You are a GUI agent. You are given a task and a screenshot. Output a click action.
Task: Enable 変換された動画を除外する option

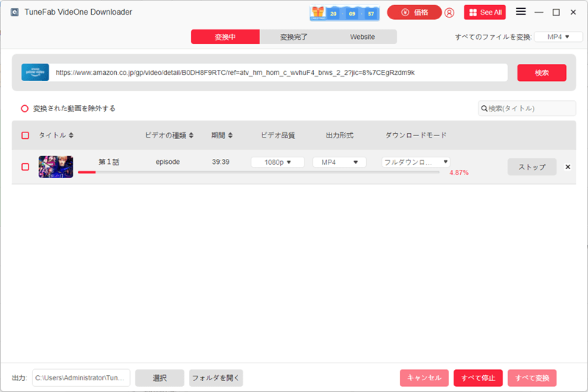coord(25,108)
